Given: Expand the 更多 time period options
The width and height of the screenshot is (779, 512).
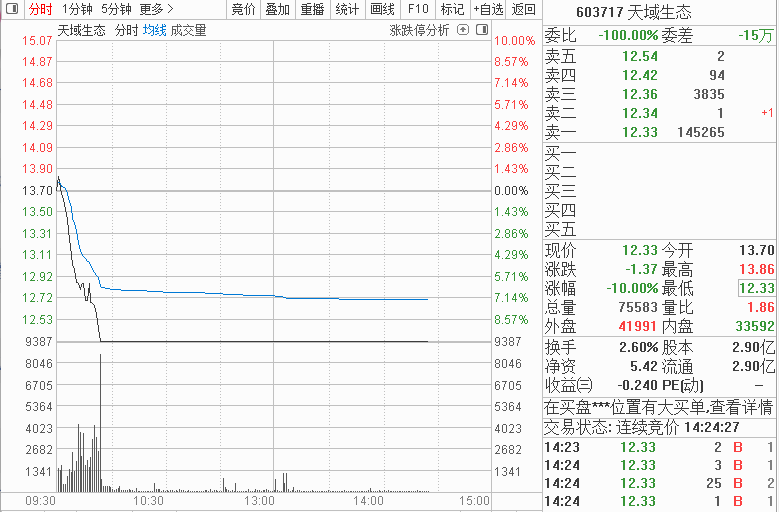Looking at the screenshot, I should [156, 9].
